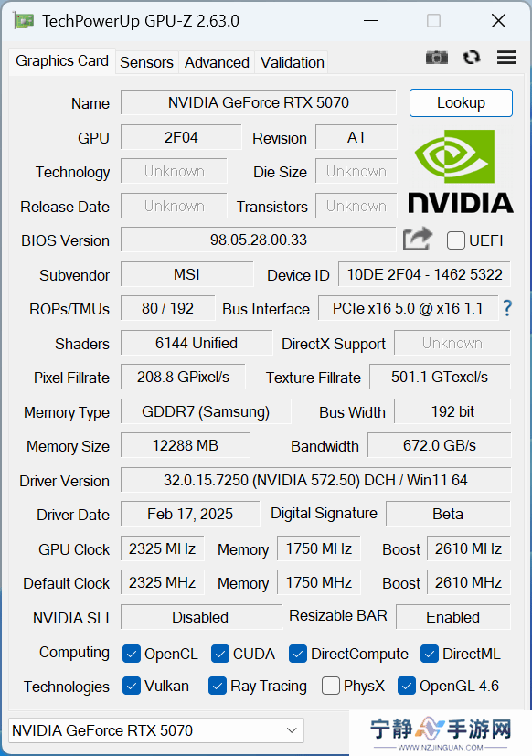The image size is (532, 756).
Task: Click the GPU-Z app icon in title bar
Action: click(x=24, y=21)
